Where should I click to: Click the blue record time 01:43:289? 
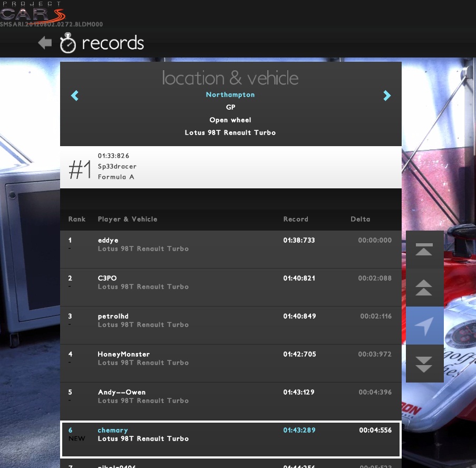[299, 430]
